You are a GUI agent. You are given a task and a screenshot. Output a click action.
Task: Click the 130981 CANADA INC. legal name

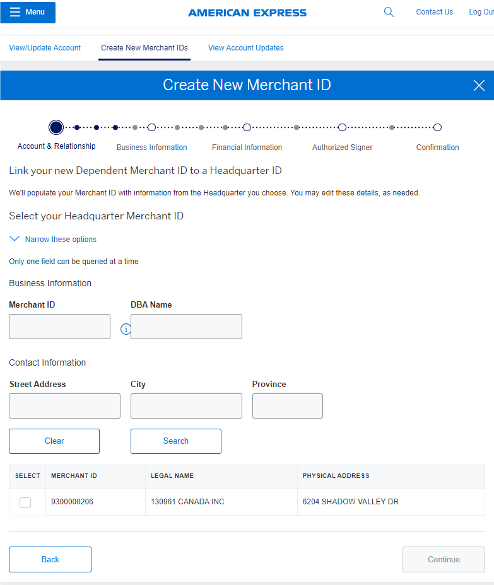click(x=188, y=501)
